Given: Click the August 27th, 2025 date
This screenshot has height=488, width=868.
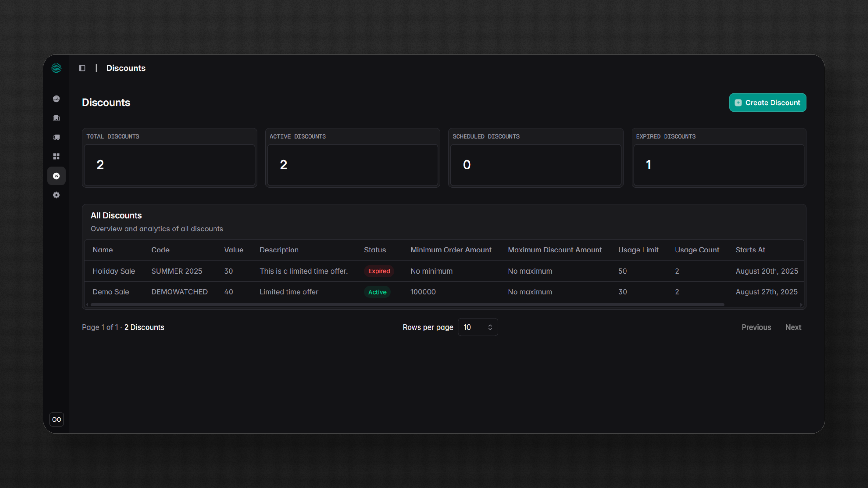Looking at the screenshot, I should click(766, 292).
